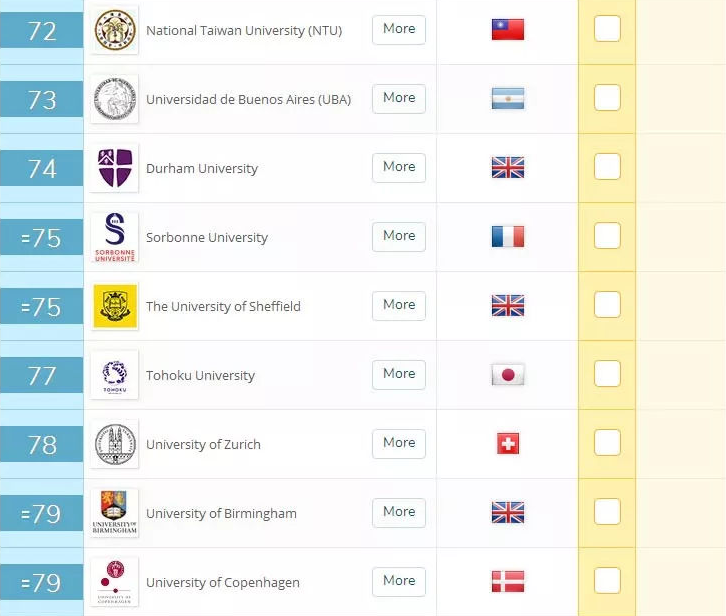Enable the compare checkbox for University of Copenhagen

(607, 581)
